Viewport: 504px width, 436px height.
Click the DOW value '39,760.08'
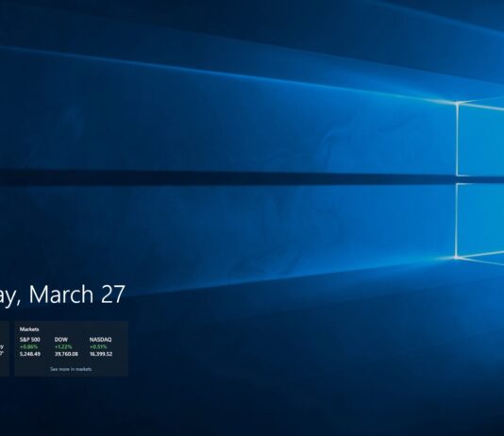[66, 354]
